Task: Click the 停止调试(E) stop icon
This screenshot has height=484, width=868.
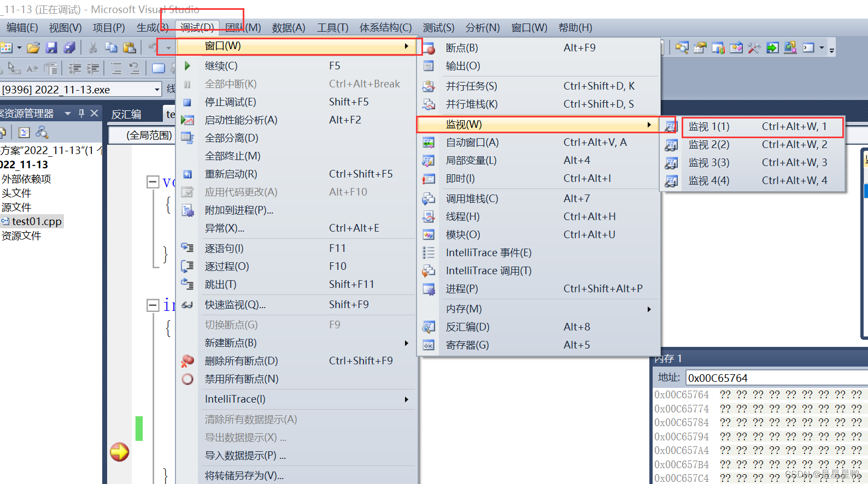Action: [x=187, y=102]
